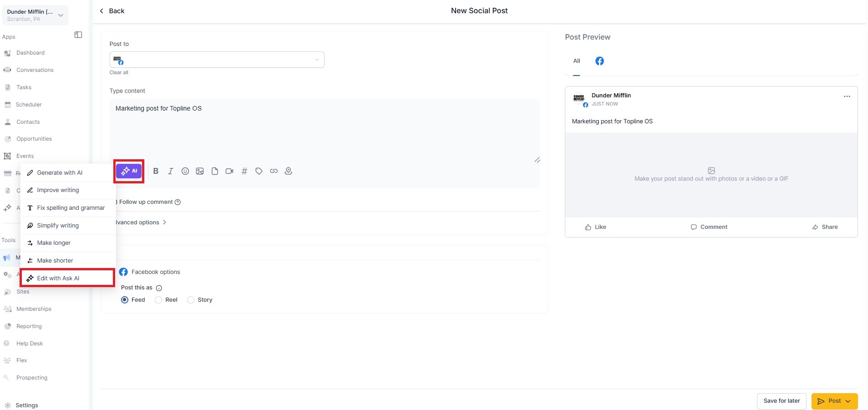Go to Tasks in the sidebar
This screenshot has height=410, width=868.
(x=24, y=87)
